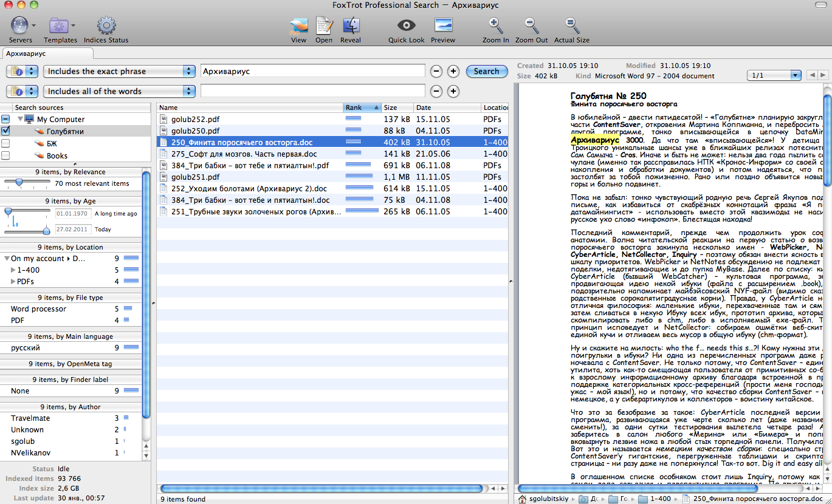Viewport: 832px width, 504px height.
Task: Click the empty second search text field
Action: [x=312, y=91]
